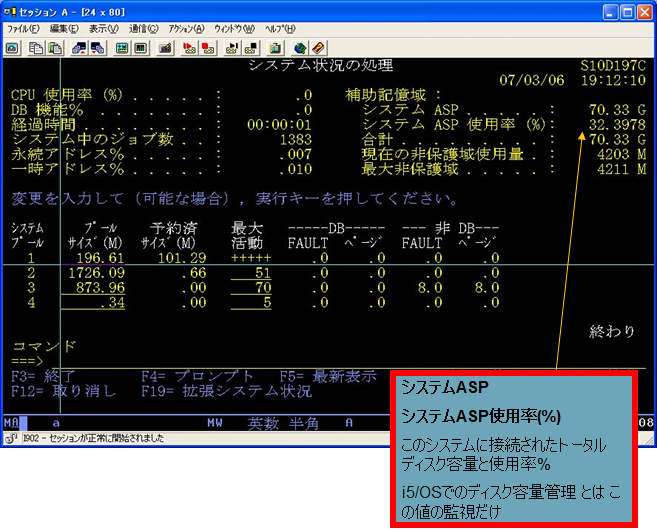Click the time 19:12:10
The image size is (657, 530).
(613, 80)
